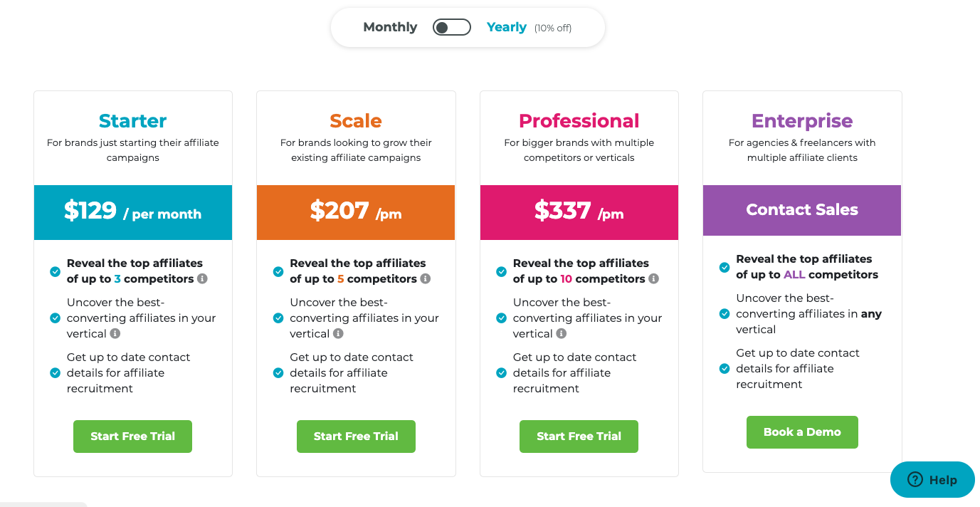Click the checkmark beside Enterprise's recruitment feature
The width and height of the screenshot is (980, 507).
click(725, 369)
